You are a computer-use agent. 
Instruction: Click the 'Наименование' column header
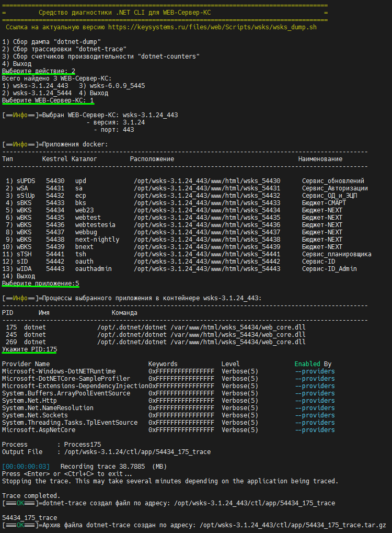[320, 159]
